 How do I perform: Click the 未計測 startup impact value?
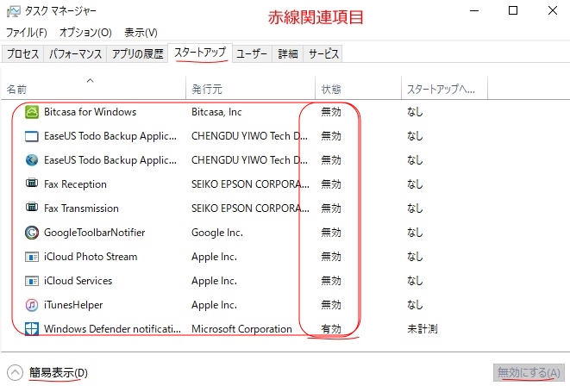click(x=422, y=329)
